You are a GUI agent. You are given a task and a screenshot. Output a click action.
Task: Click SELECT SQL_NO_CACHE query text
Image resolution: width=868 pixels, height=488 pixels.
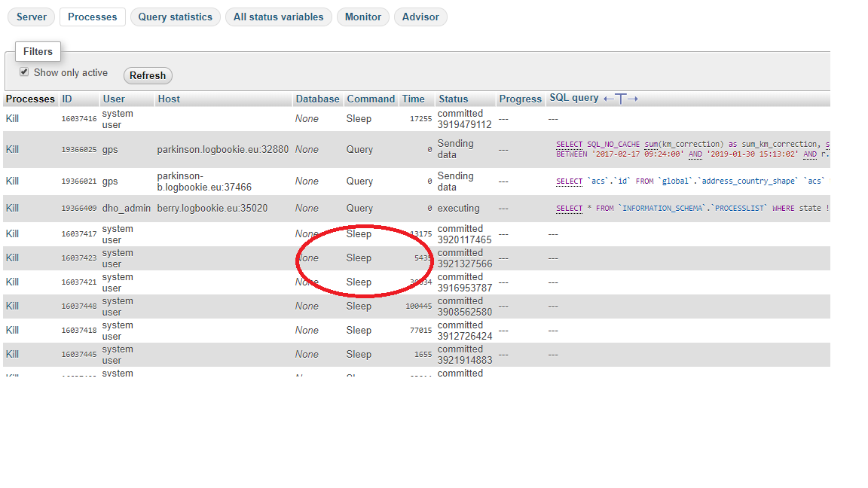point(692,149)
